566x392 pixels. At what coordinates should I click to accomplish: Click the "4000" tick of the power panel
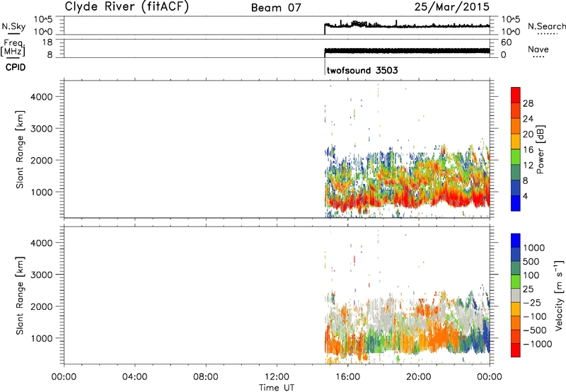[42, 97]
